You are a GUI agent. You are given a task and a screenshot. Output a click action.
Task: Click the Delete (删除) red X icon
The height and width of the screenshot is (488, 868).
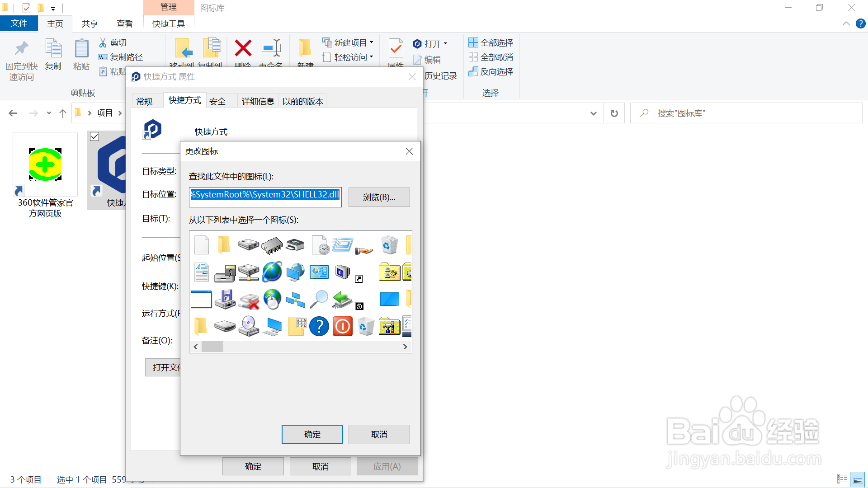243,49
